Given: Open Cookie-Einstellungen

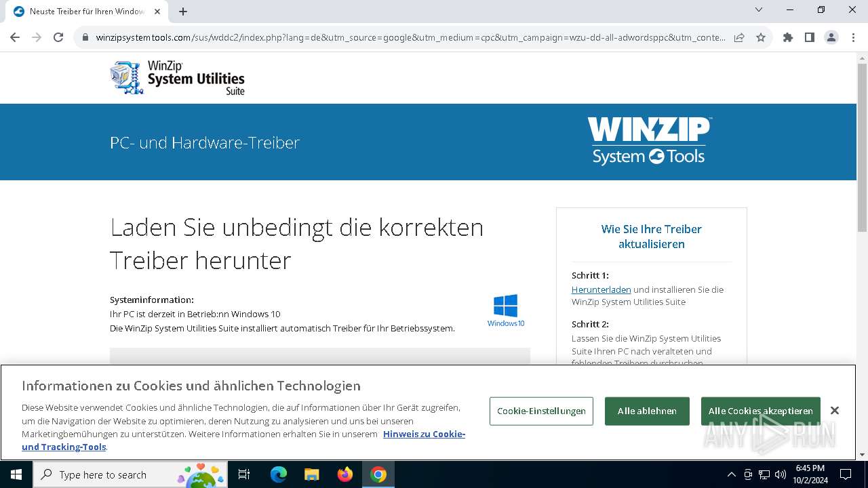Looking at the screenshot, I should [541, 411].
